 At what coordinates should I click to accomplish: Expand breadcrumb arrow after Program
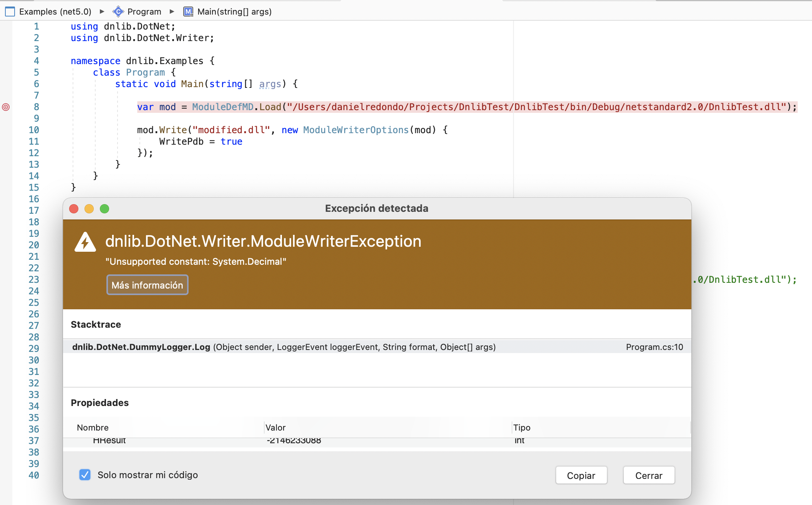(x=172, y=12)
